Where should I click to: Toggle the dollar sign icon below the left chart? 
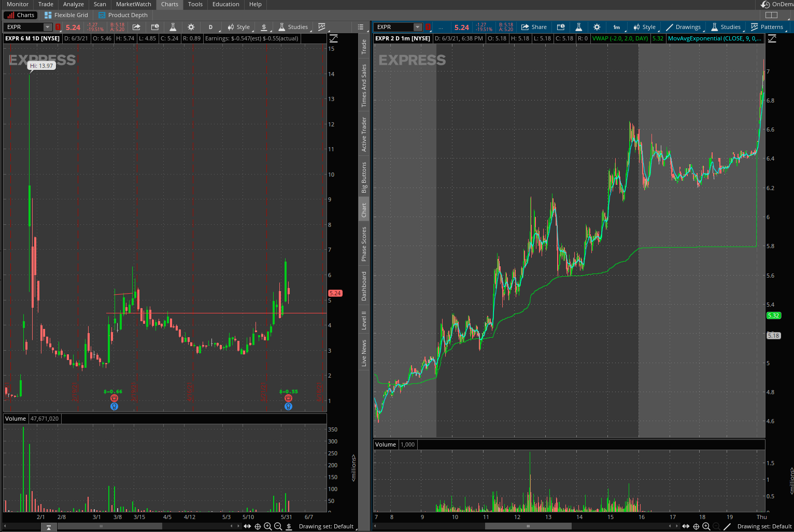click(x=289, y=526)
